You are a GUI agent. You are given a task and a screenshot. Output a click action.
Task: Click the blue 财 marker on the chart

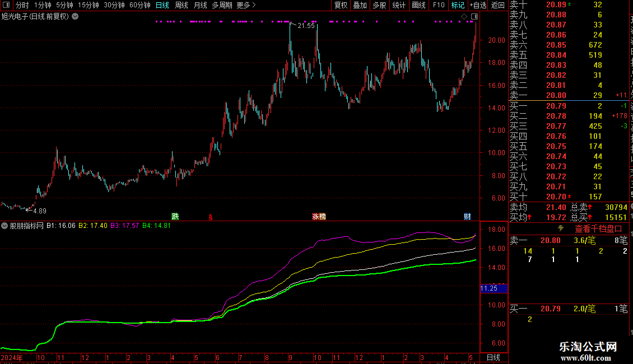coord(467,216)
